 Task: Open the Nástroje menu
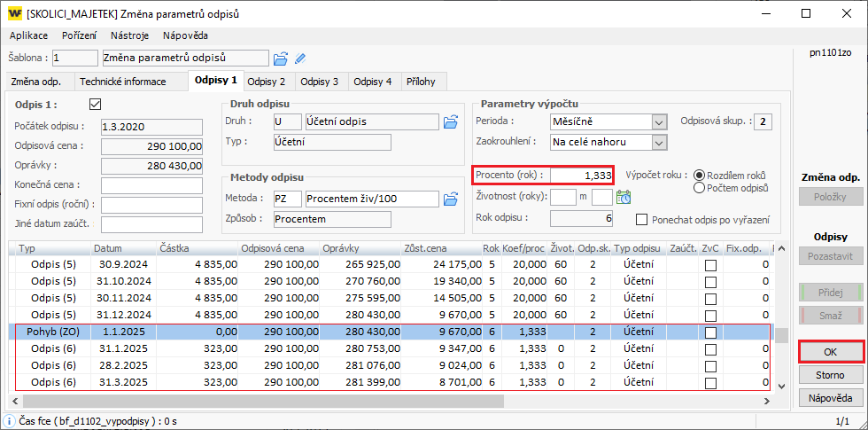(129, 35)
